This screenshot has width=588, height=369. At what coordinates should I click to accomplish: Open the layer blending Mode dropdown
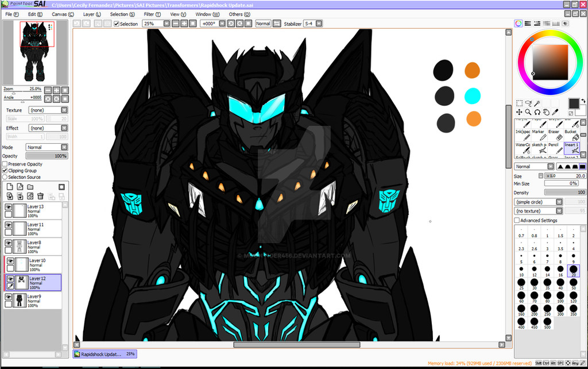[47, 147]
